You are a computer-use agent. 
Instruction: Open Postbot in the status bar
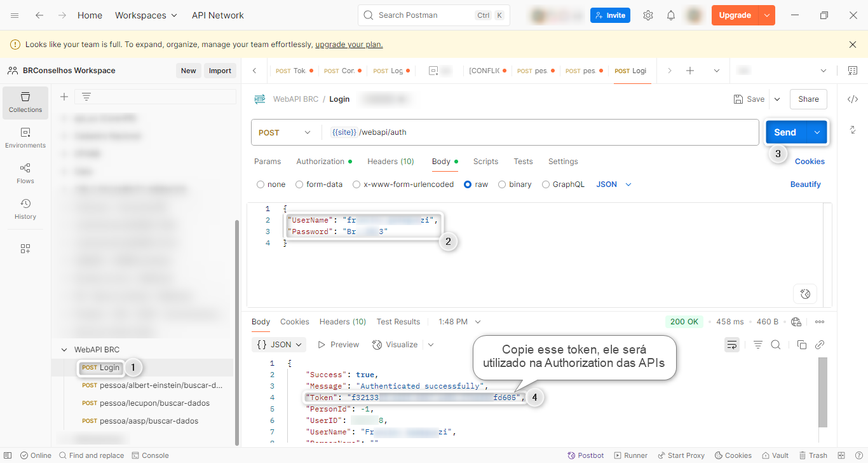pyautogui.click(x=586, y=455)
